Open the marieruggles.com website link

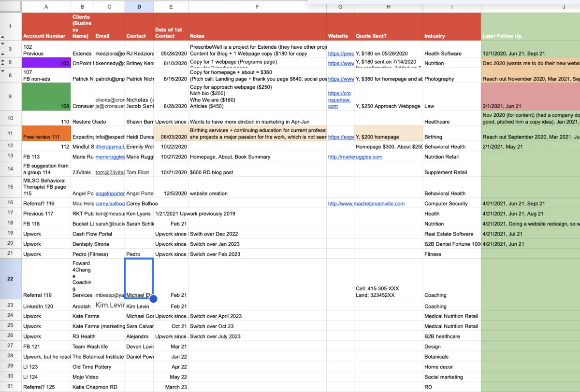click(355, 157)
